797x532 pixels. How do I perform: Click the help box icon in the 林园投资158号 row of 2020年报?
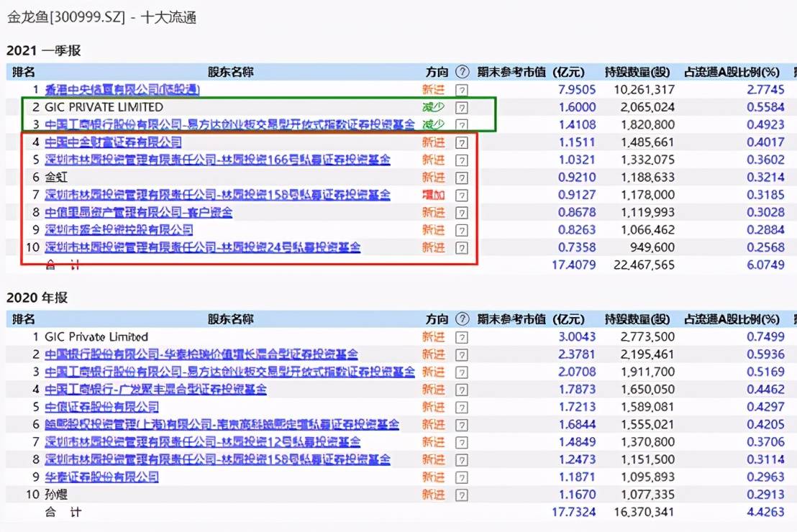point(462,460)
